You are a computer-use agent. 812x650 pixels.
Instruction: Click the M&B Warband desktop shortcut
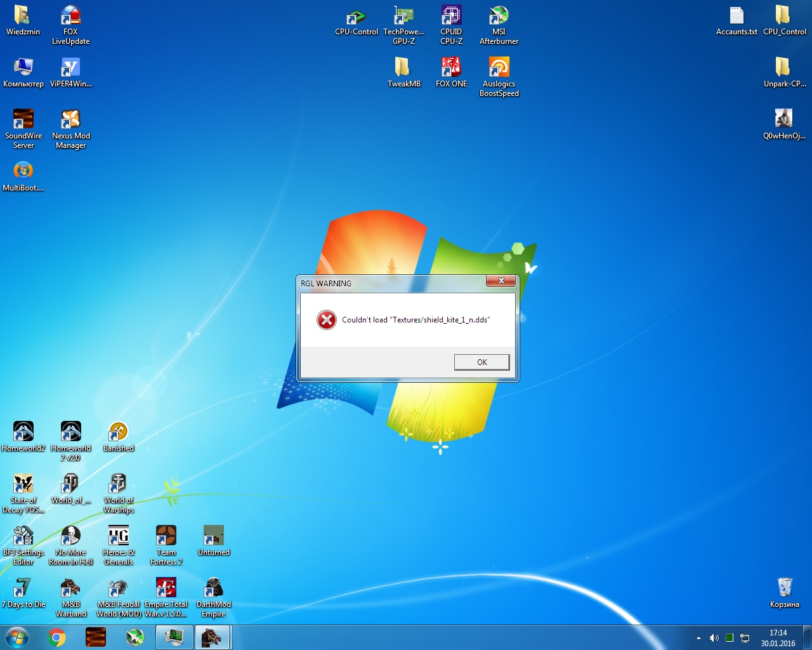click(70, 589)
